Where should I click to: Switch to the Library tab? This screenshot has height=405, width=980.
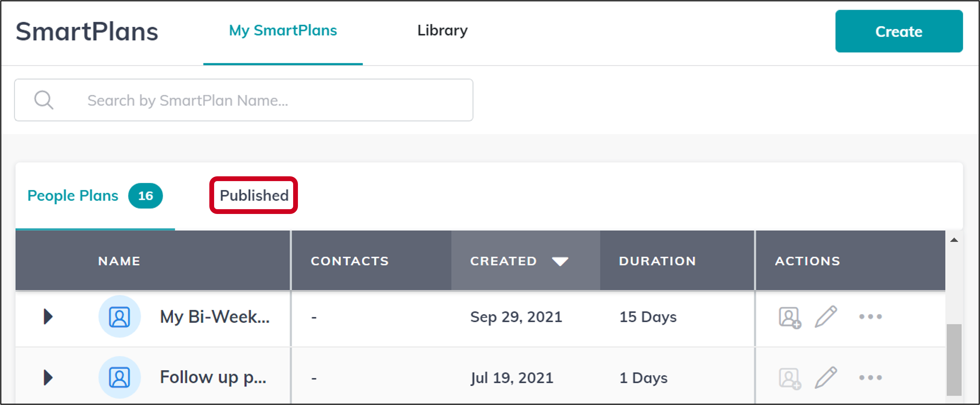tap(442, 30)
